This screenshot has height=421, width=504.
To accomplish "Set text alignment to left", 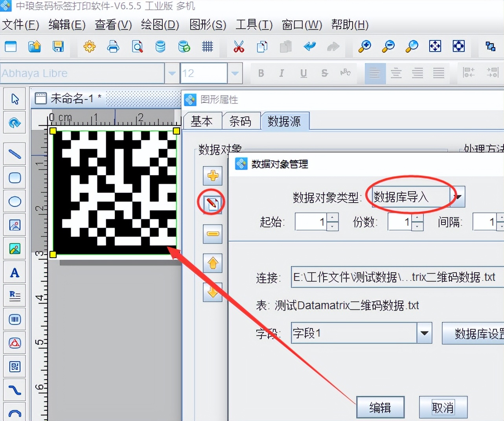I will click(x=375, y=73).
